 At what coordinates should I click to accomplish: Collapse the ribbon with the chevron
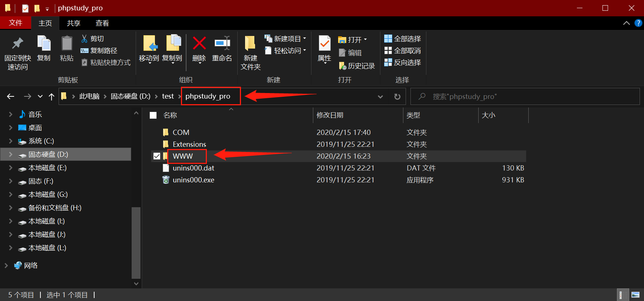coord(627,23)
